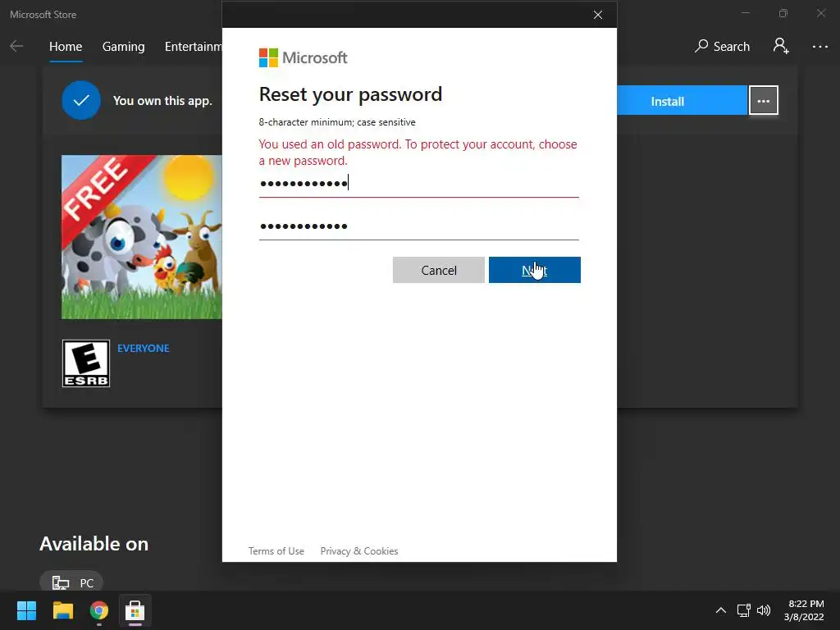Click Microsoft Store taskbar icon
Screen dimensions: 840x630
[x=135, y=610]
